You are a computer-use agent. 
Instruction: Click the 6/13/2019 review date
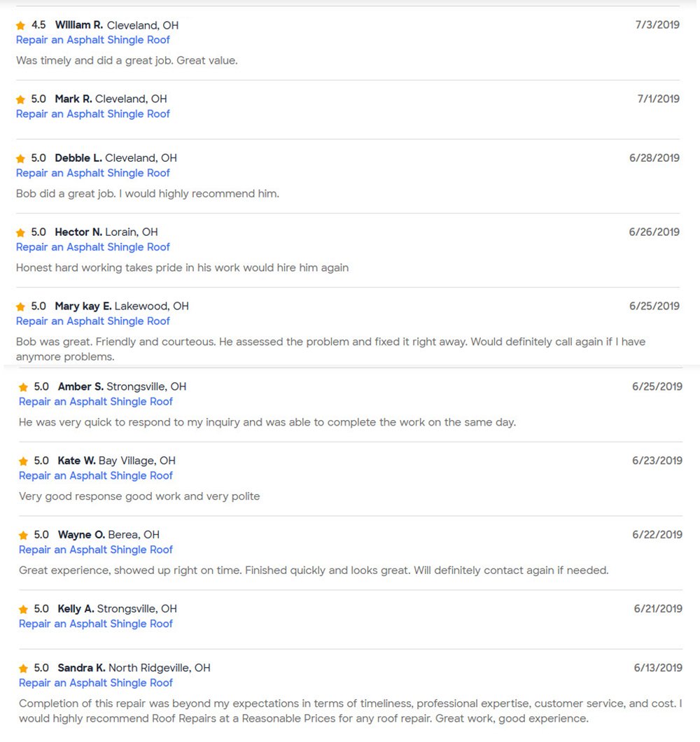(x=657, y=668)
